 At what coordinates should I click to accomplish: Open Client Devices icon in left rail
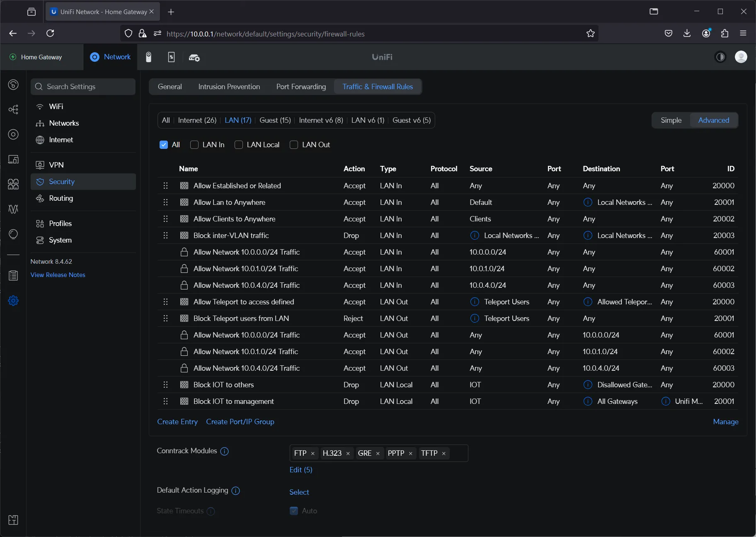coord(13,159)
